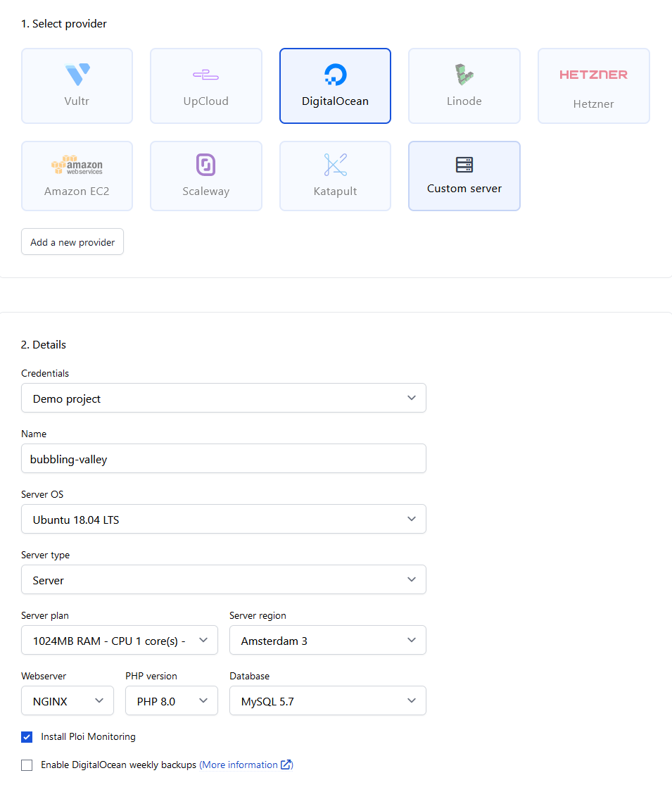
Task: Enable DigitalOcean weekly backups checkbox
Action: [27, 765]
